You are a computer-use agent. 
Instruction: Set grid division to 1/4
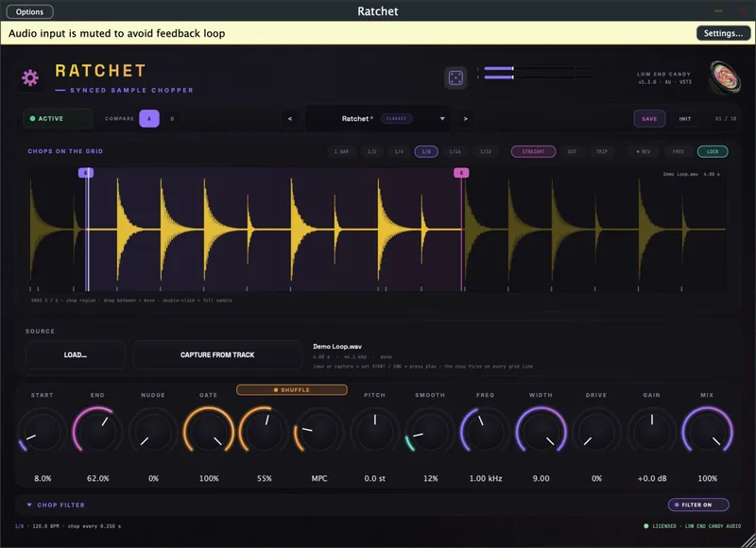(x=399, y=151)
